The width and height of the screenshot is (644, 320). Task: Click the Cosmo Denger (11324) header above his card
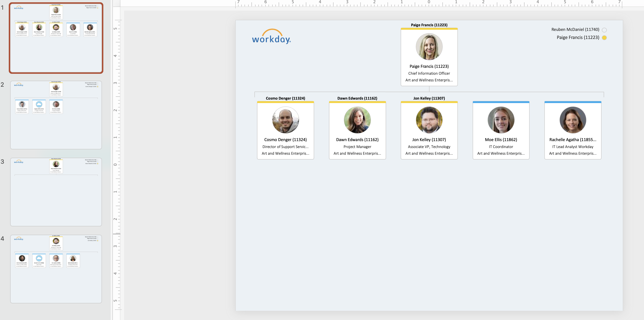pos(285,98)
